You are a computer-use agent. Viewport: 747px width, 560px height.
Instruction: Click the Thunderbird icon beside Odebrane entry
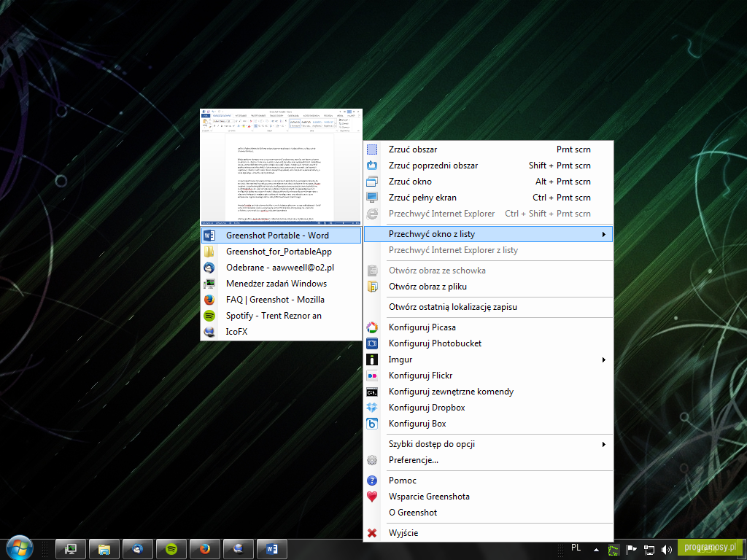click(x=209, y=268)
